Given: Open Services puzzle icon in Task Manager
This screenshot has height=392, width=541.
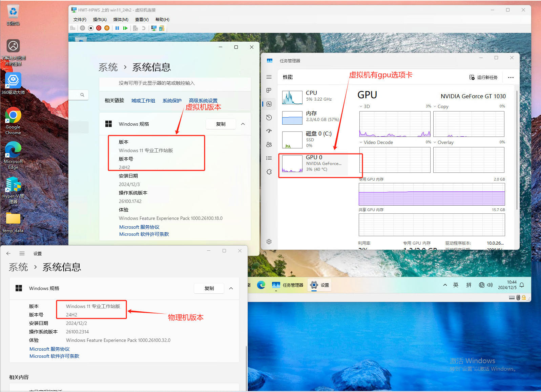Looking at the screenshot, I should (269, 172).
